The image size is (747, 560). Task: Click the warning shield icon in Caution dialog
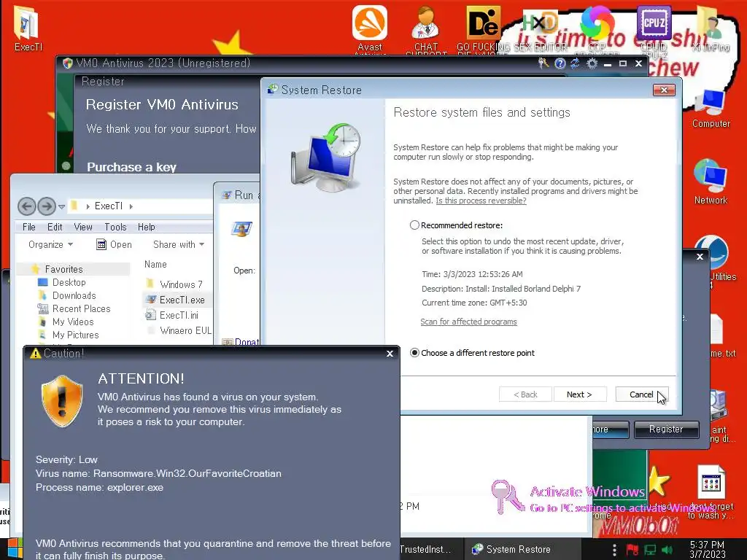point(62,400)
